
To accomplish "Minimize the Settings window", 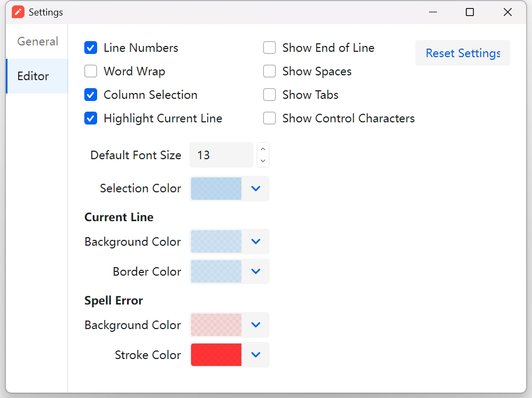I will [433, 12].
